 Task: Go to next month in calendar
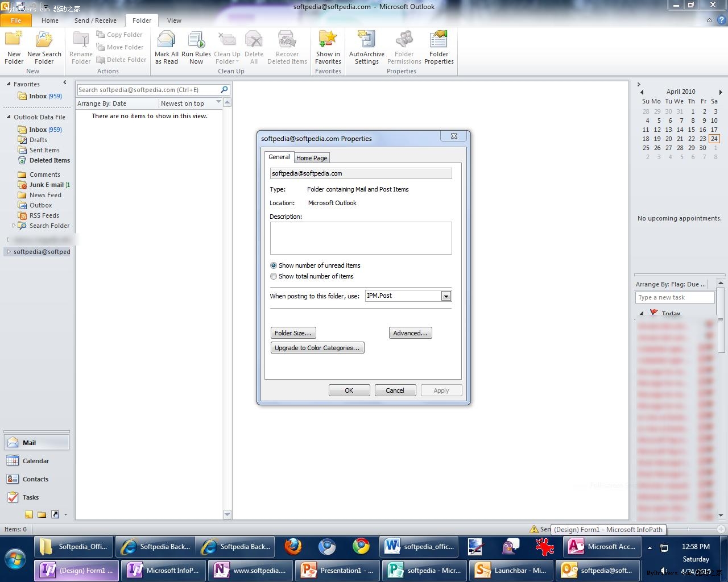pos(721,92)
